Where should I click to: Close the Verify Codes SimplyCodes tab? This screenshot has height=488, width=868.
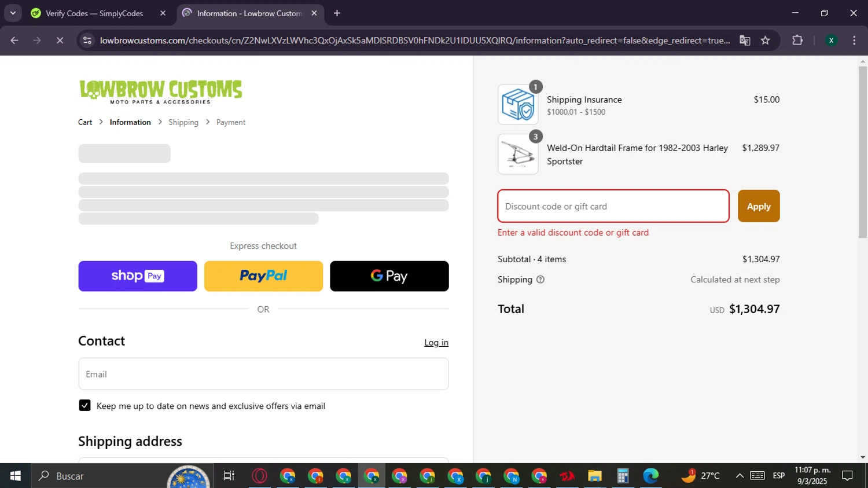click(x=163, y=13)
